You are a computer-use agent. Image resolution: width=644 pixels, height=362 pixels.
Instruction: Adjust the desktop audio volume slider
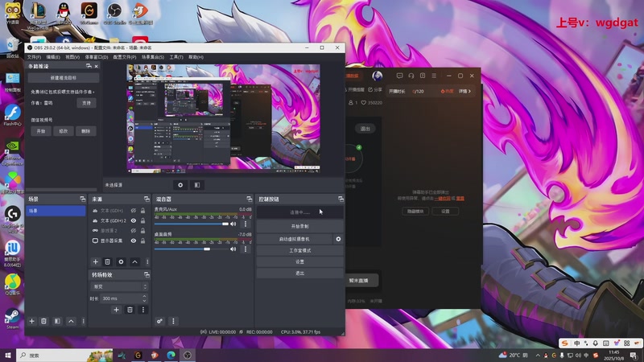tap(192, 249)
